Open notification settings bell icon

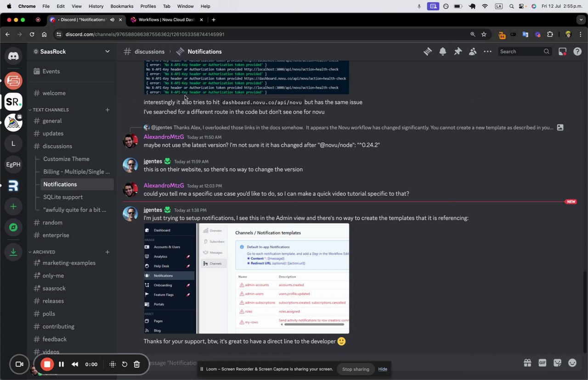click(443, 51)
